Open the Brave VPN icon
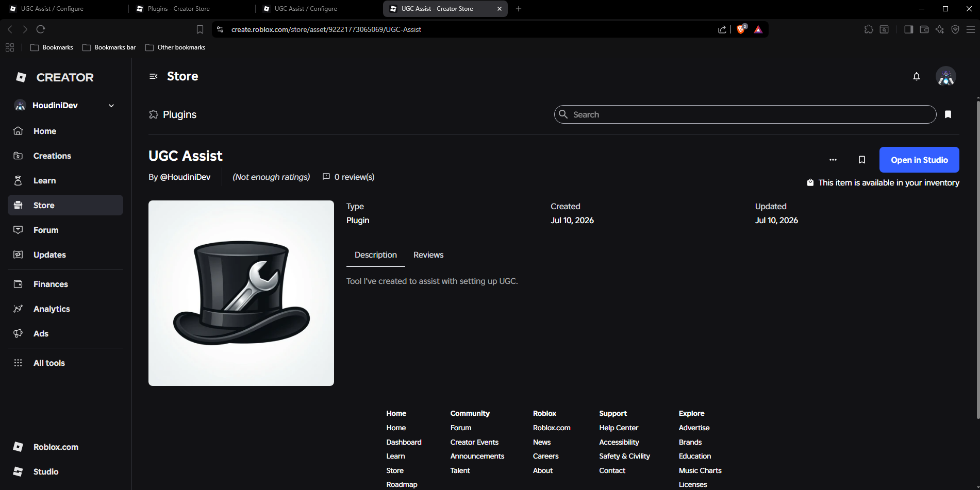 [955, 29]
